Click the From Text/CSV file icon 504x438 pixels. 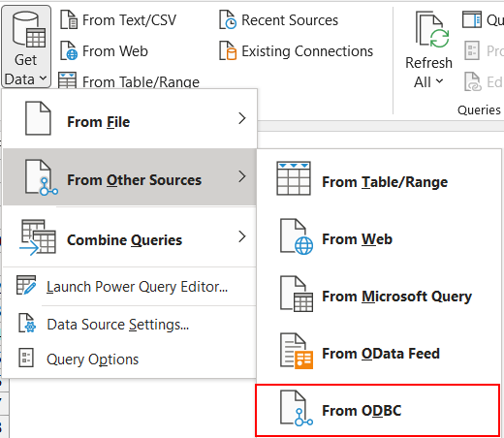69,19
